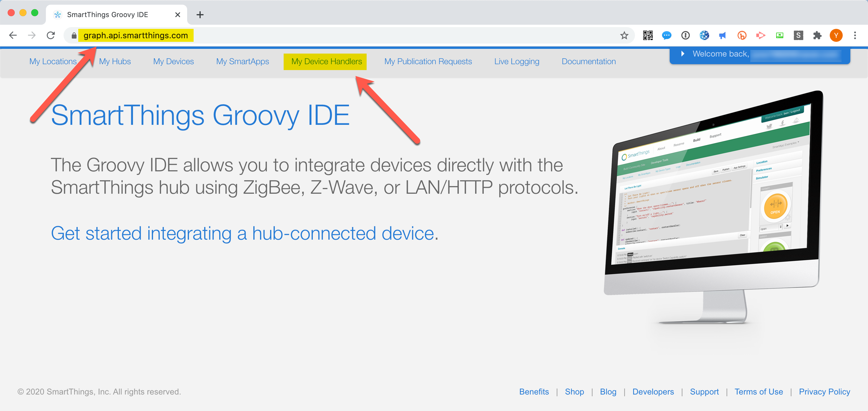Open the orange circular b extension icon
This screenshot has width=868, height=411.
[x=742, y=35]
